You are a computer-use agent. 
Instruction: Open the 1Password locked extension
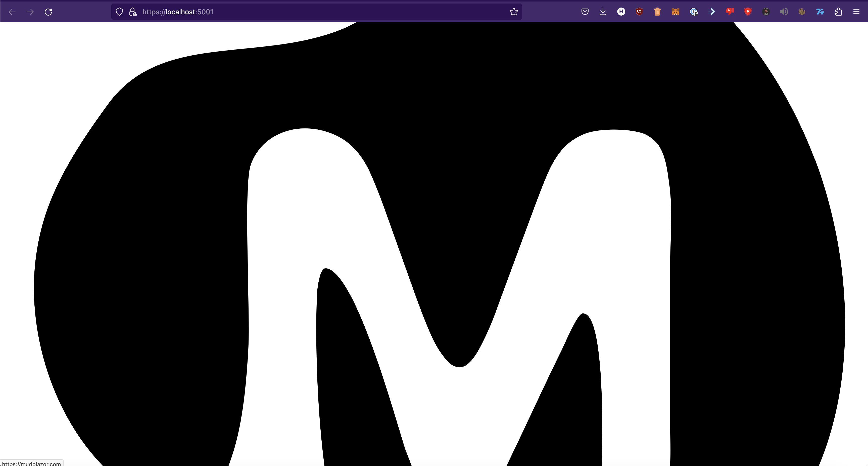coord(693,12)
